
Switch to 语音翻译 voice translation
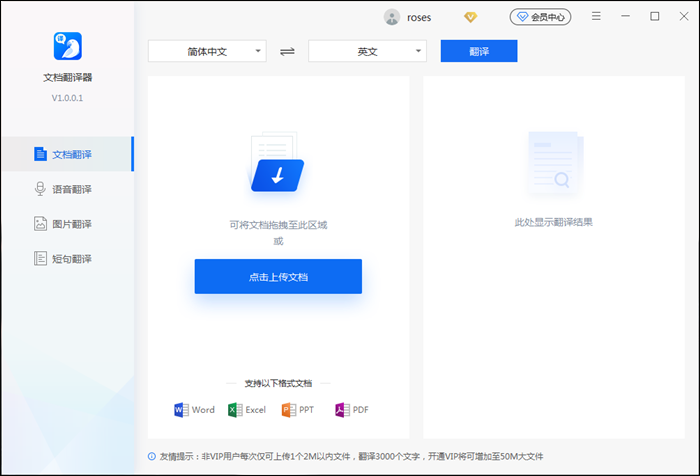point(67,189)
